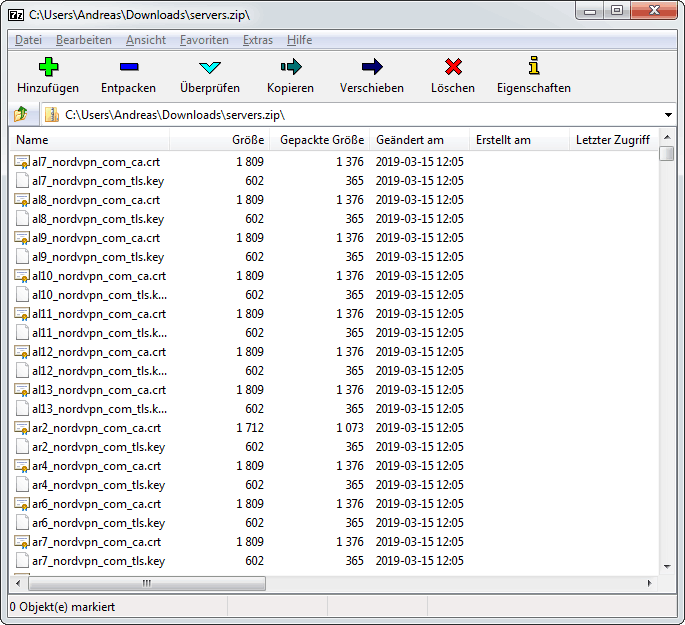Sort by Gepackte Größe column header
Screen dimensions: 685x625
(x=319, y=140)
